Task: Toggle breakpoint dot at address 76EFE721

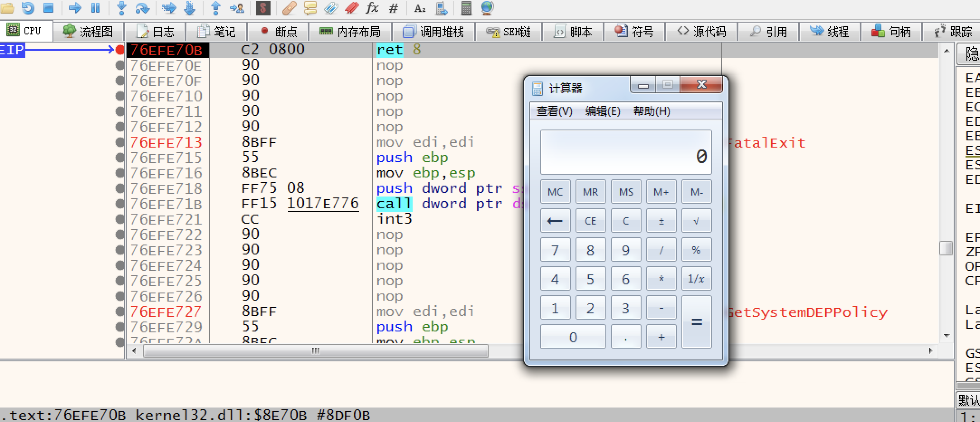Action: click(x=120, y=219)
